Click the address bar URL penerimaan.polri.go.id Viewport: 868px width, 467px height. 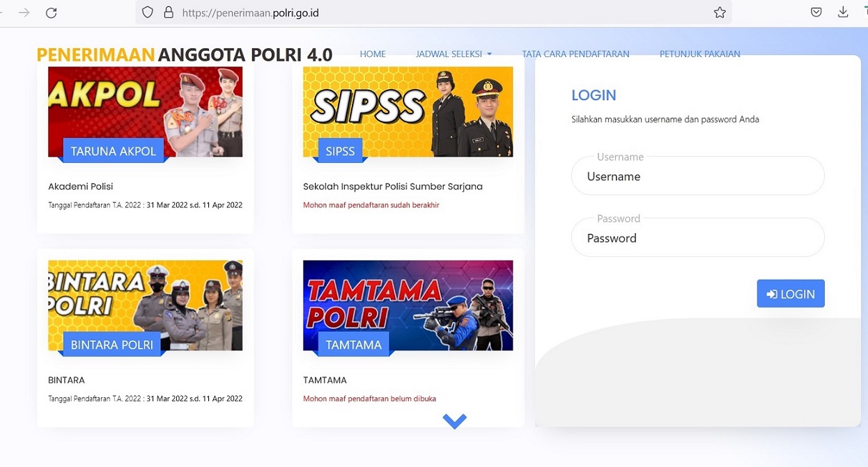pyautogui.click(x=250, y=13)
